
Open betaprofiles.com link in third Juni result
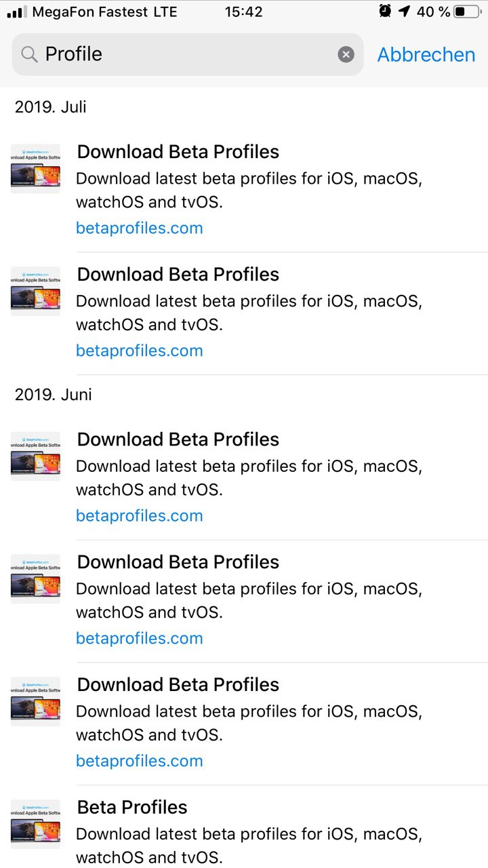coord(140,761)
